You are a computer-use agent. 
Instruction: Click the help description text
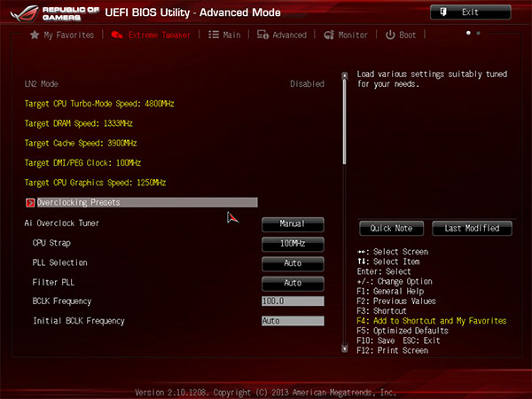coord(432,79)
